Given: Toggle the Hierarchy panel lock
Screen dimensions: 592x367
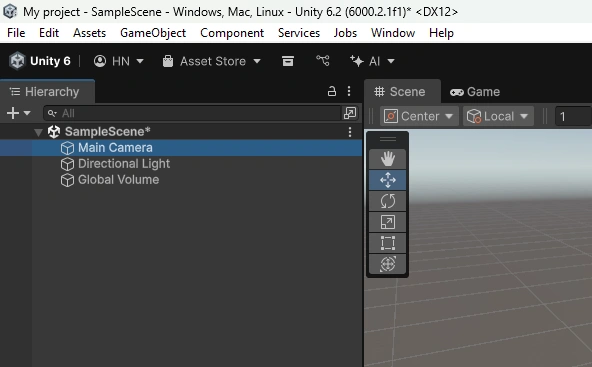Looking at the screenshot, I should [x=331, y=91].
